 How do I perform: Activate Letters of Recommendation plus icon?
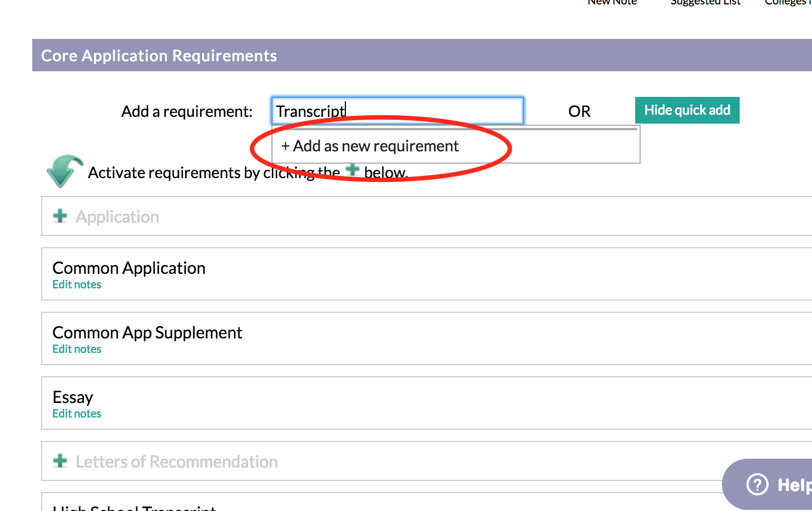point(60,461)
